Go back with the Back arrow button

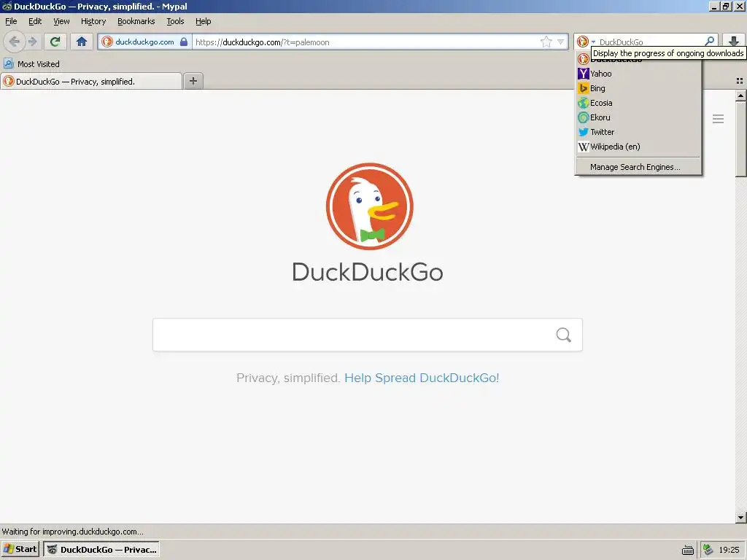[x=15, y=42]
